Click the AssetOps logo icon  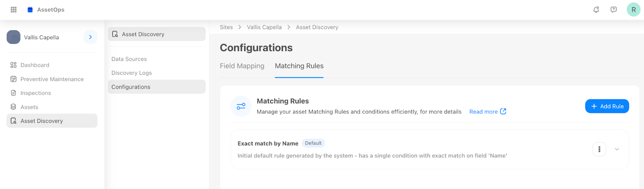pyautogui.click(x=30, y=10)
